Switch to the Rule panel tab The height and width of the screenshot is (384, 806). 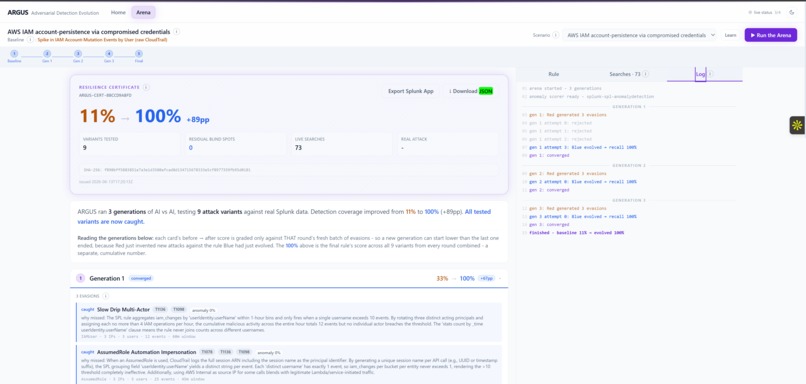click(x=554, y=74)
